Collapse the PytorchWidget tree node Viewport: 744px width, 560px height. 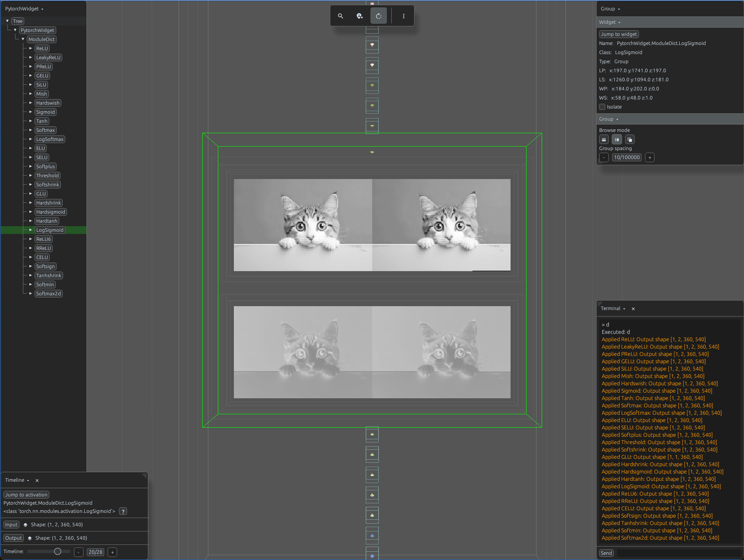point(15,30)
